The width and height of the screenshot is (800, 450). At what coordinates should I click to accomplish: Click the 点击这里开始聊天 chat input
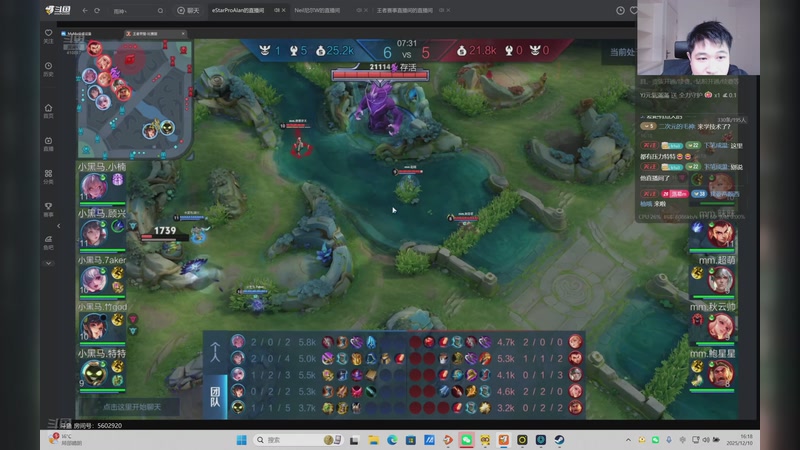(x=132, y=407)
